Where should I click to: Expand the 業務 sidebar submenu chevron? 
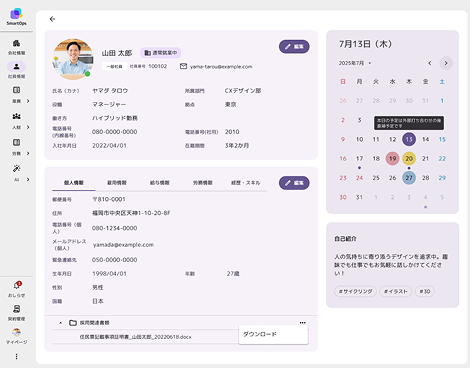pyautogui.click(x=28, y=101)
